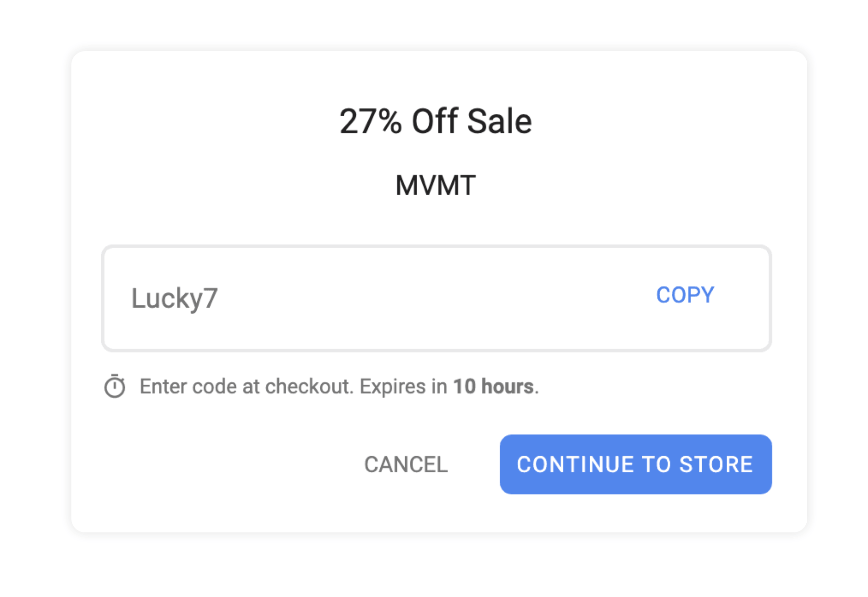Select the Lucky7 coupon code text
The image size is (868, 597).
176,298
